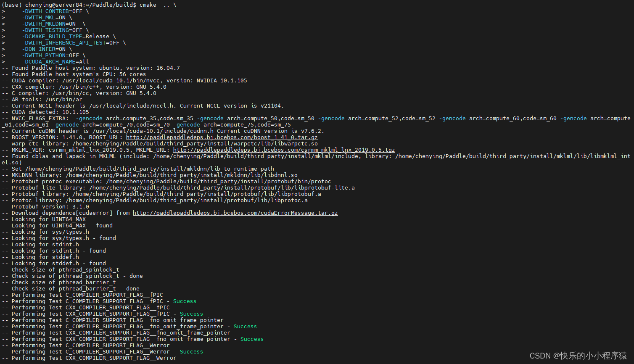Open the cudaErrorMessage.tar.gz link
Viewport: 634px width, 364px height.
pos(235,213)
